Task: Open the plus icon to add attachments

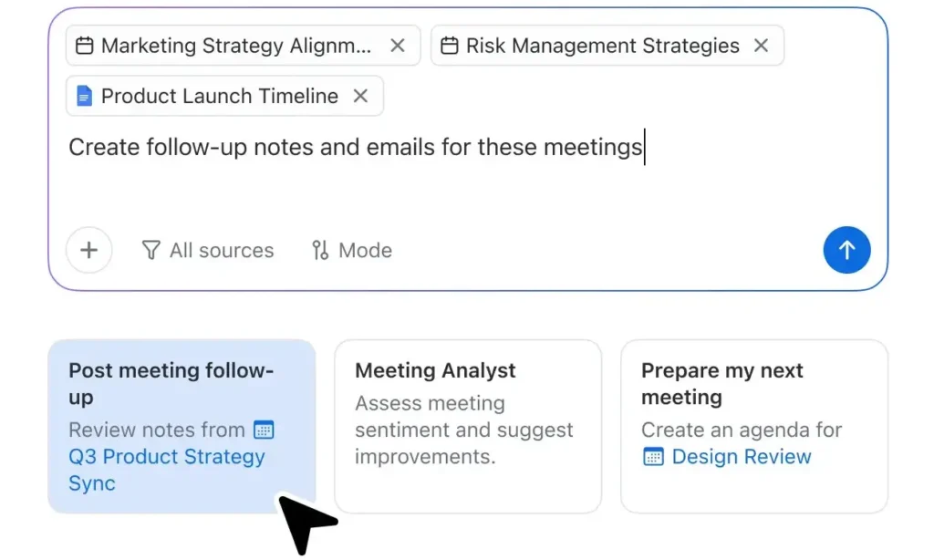Action: tap(88, 250)
